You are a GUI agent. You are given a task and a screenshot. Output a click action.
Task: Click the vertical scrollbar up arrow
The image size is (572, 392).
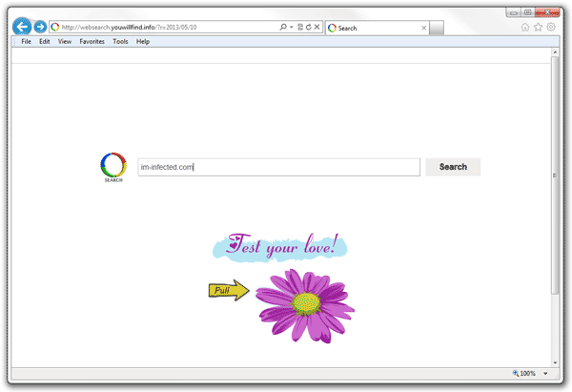tap(555, 52)
